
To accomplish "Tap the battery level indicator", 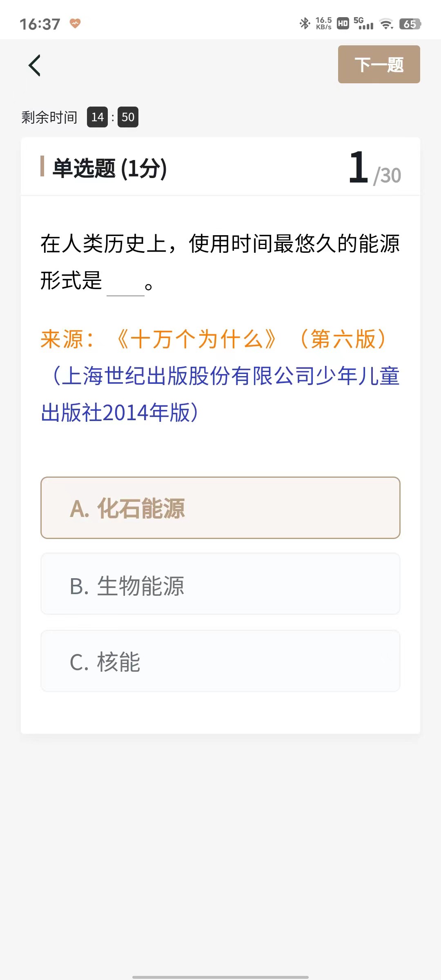I will click(x=410, y=24).
